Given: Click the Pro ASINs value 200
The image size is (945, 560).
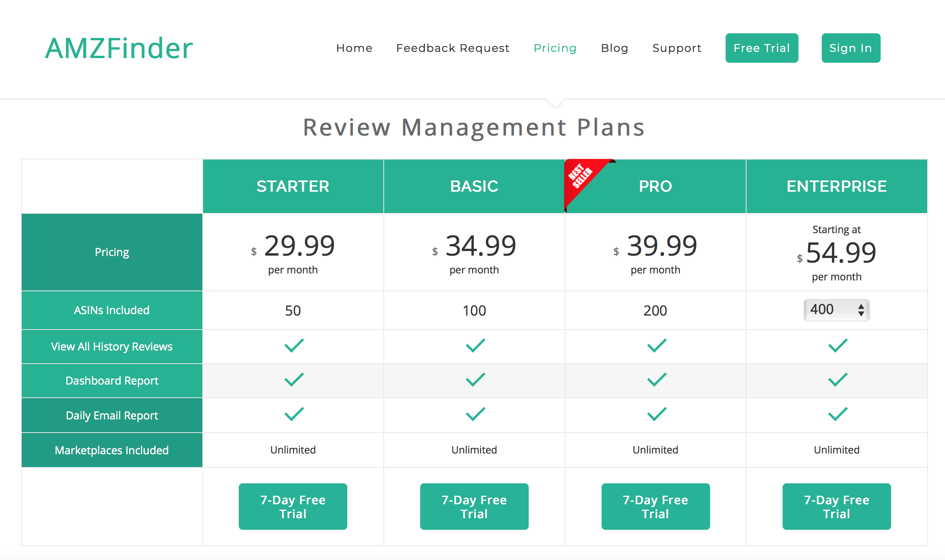Looking at the screenshot, I should 655,311.
